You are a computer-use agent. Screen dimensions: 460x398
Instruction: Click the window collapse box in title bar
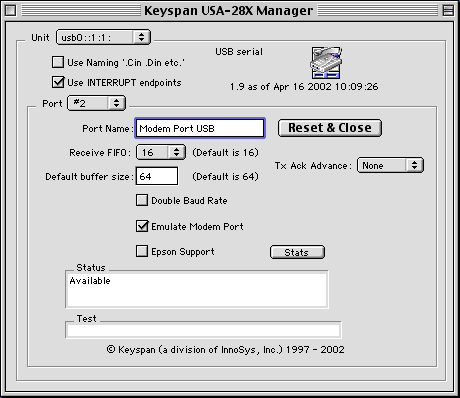(448, 11)
